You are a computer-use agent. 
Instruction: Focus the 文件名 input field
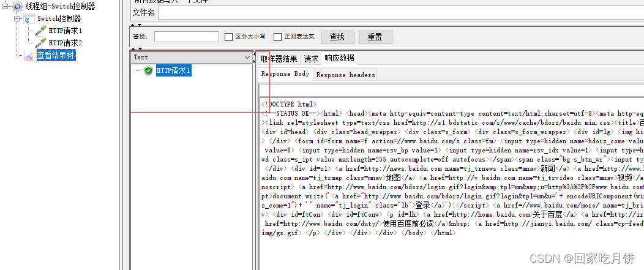[401, 13]
